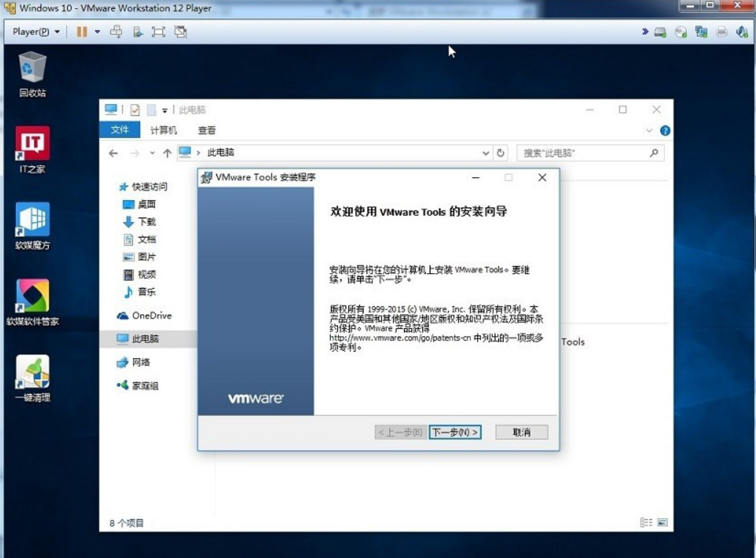Go forward with the Explorer forward arrow
The height and width of the screenshot is (558, 756).
(135, 153)
